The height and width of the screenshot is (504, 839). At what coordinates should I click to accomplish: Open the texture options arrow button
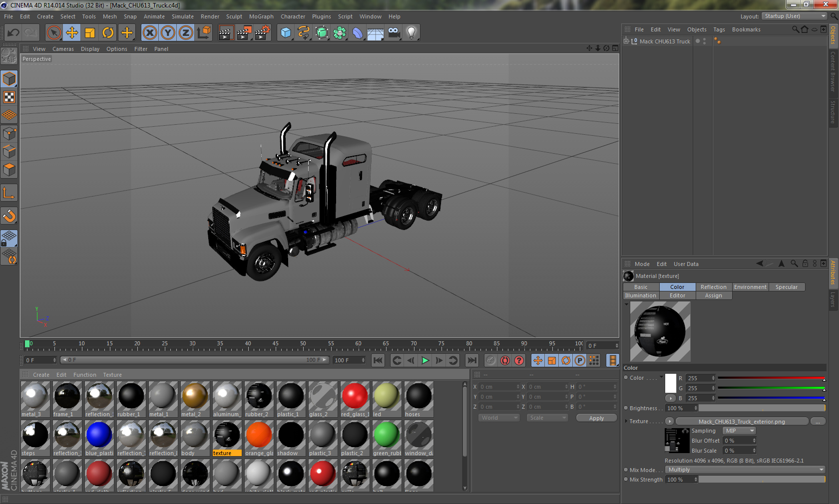(x=669, y=421)
